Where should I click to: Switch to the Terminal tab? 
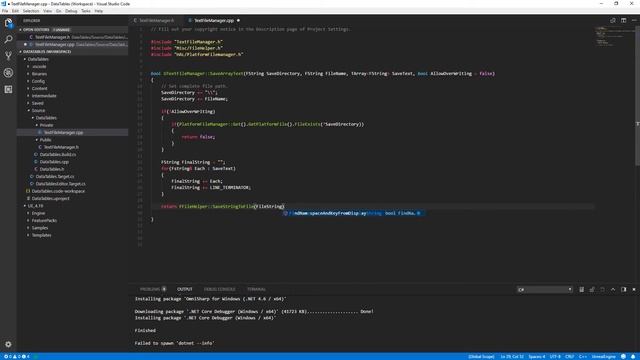[256, 289]
